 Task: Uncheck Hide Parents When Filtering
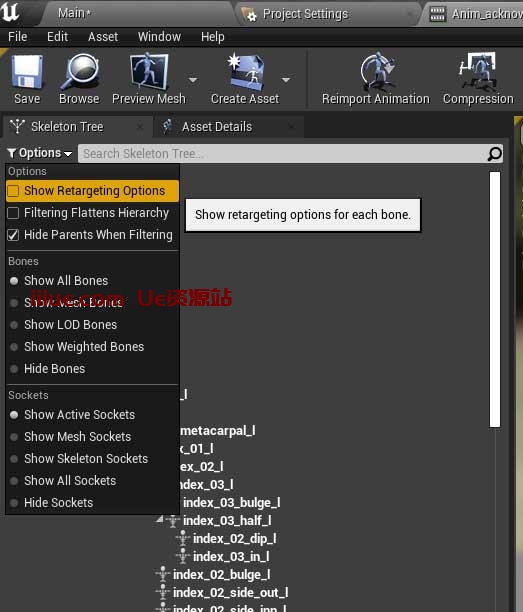coord(13,235)
